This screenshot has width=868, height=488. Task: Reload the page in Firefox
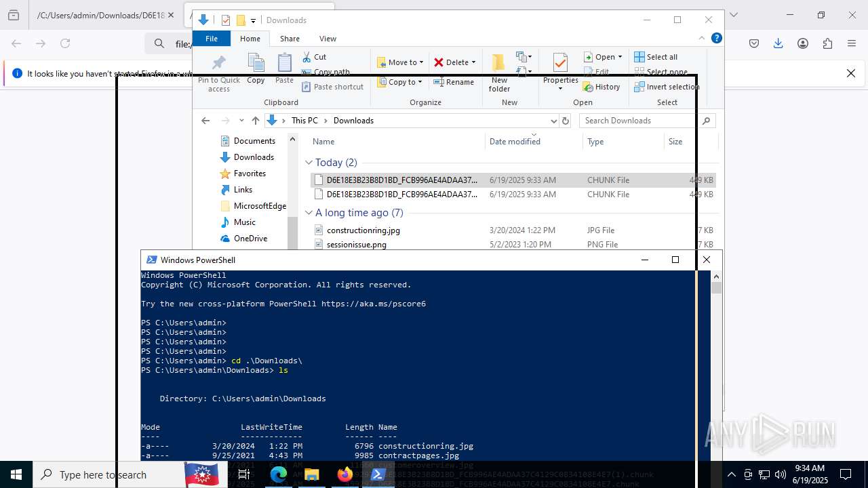pyautogui.click(x=65, y=43)
